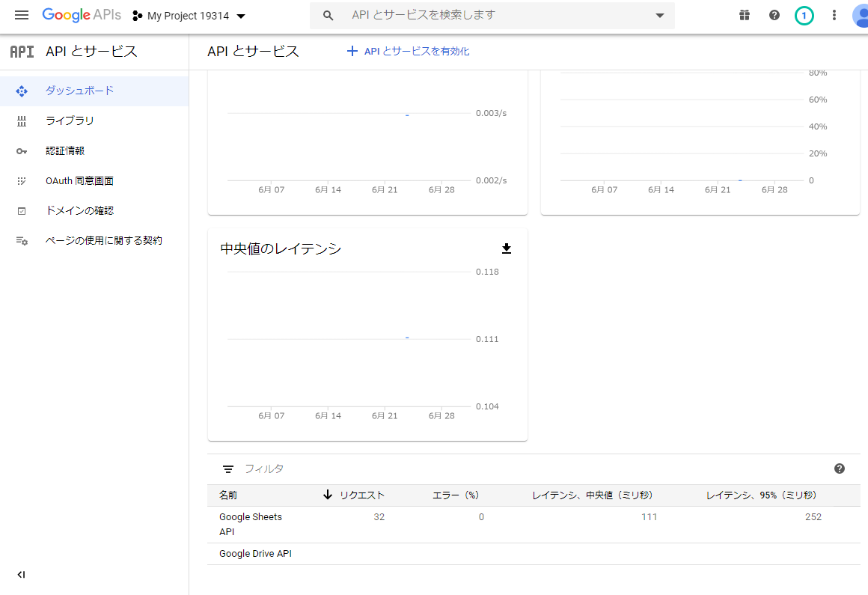868x595 pixels.
Task: Open the help question mark icon
Action: (x=774, y=16)
